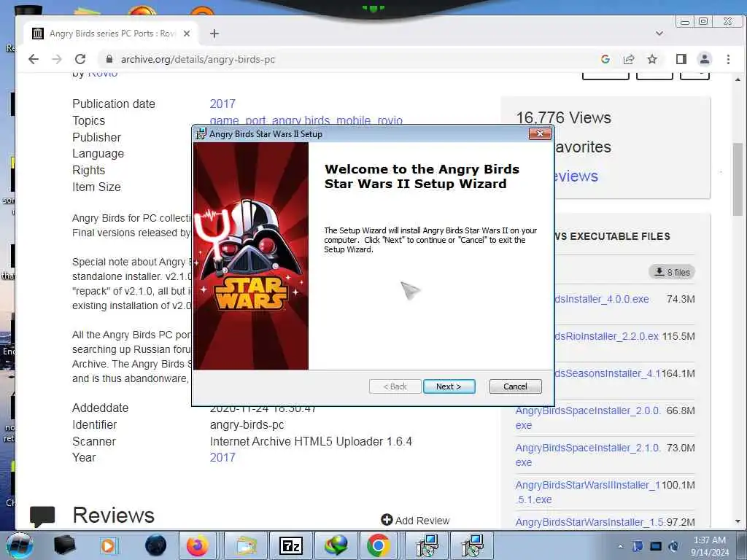Screen dimensions: 747x560
Task: Click the scrollbar down arrow
Action: (738, 521)
